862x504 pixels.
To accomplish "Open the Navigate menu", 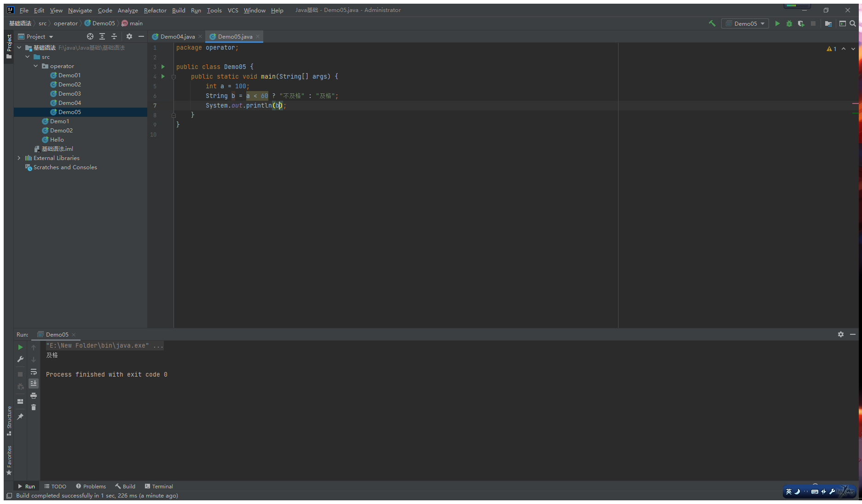I will point(80,10).
